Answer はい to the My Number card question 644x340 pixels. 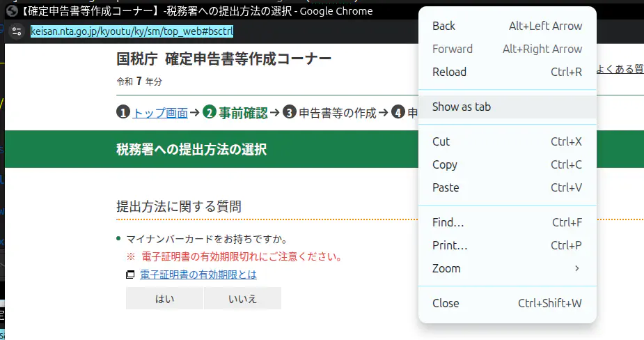[x=164, y=298]
